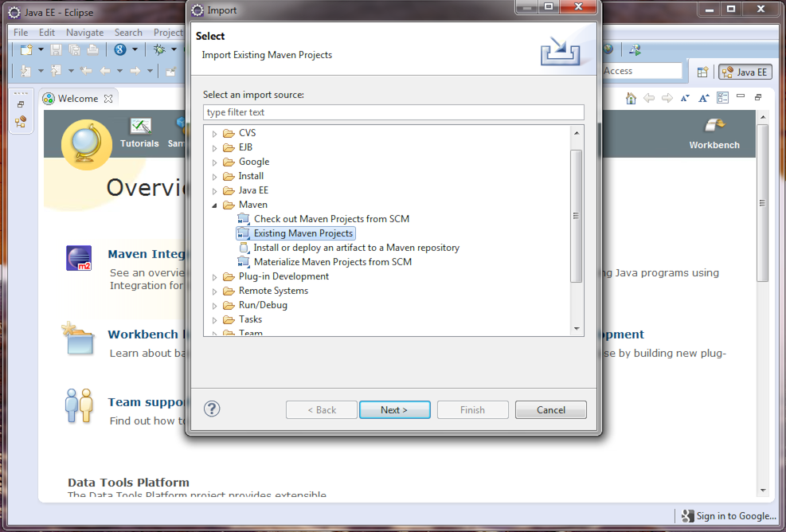The height and width of the screenshot is (532, 786).
Task: Open the Edit menu
Action: 47,33
